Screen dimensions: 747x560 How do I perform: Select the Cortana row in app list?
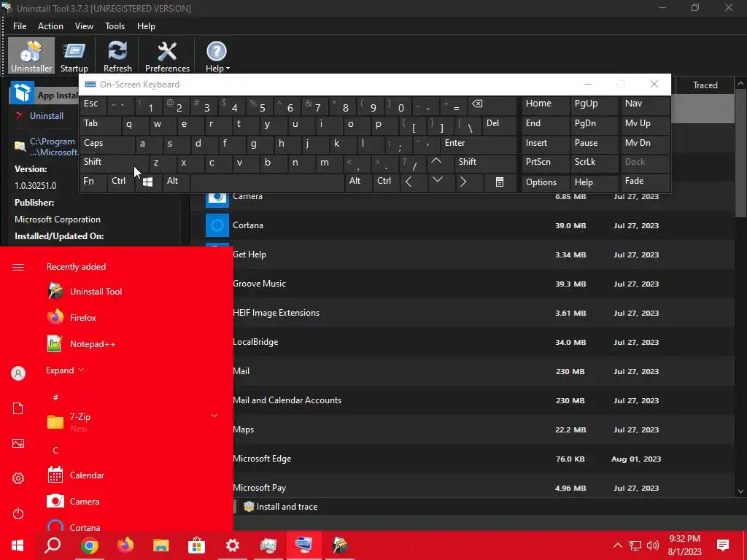pos(462,225)
